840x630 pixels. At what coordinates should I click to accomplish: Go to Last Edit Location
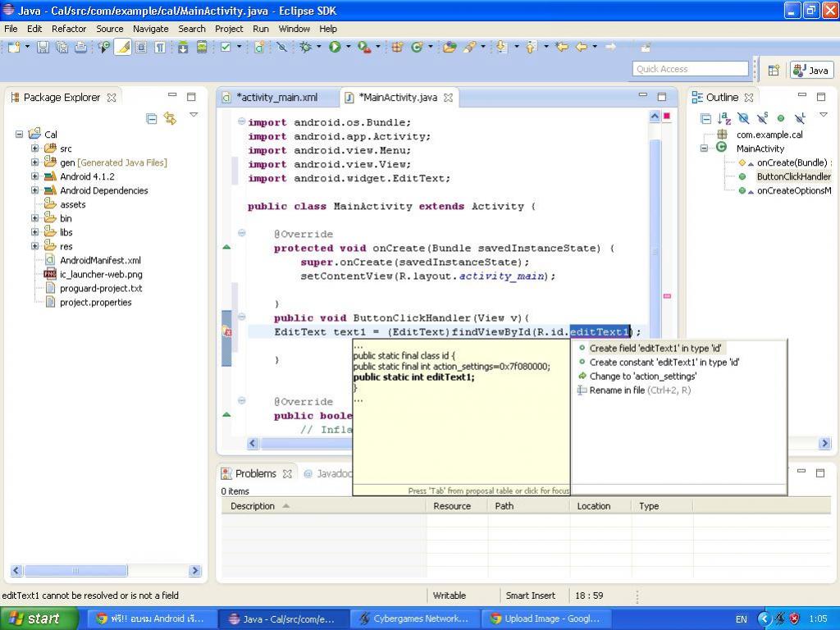[562, 47]
